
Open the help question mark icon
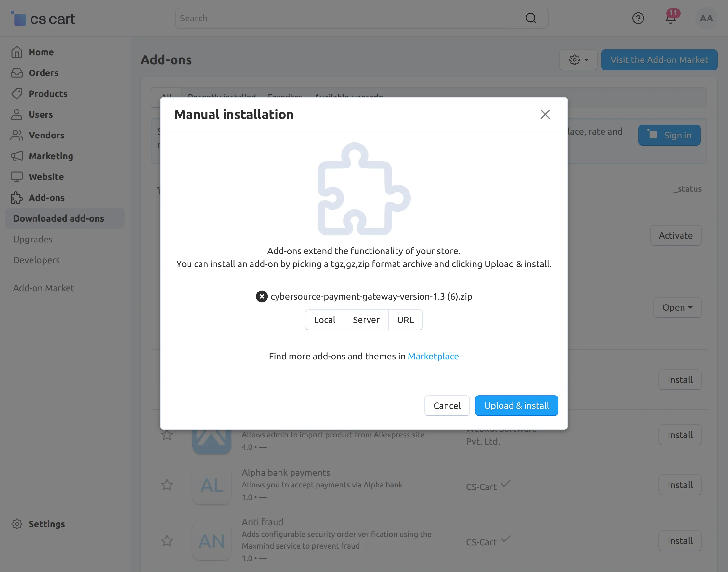click(x=638, y=18)
